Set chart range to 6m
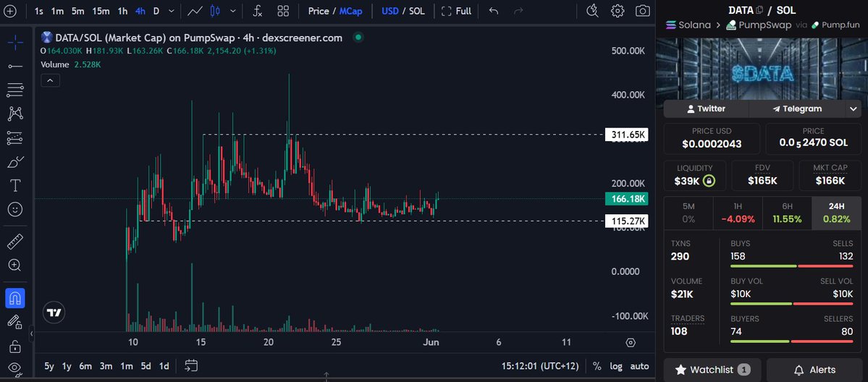 [x=85, y=366]
